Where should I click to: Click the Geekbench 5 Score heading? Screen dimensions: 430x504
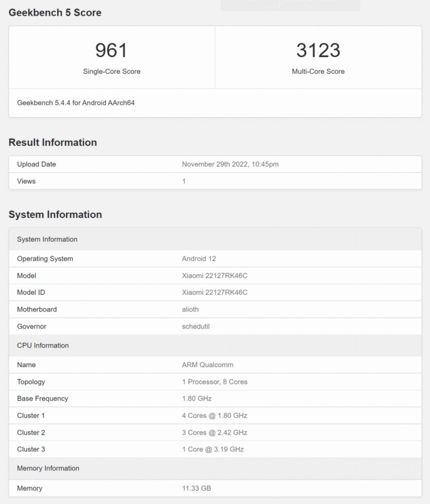tap(55, 13)
